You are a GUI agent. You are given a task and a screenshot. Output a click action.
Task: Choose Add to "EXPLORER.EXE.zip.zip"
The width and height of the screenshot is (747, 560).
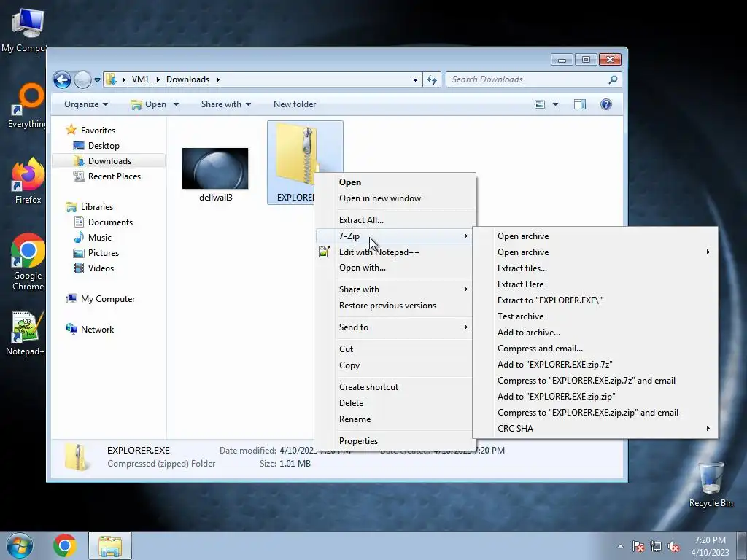(595, 397)
